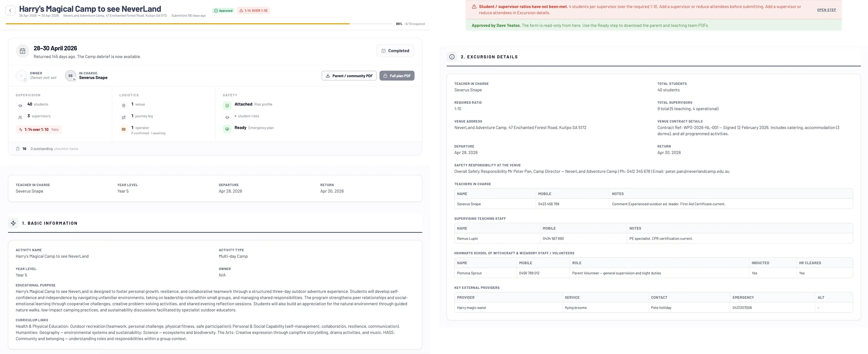This screenshot has height=354, width=868.
Task: Click the warning triangle in the red banner
Action: 474,7
